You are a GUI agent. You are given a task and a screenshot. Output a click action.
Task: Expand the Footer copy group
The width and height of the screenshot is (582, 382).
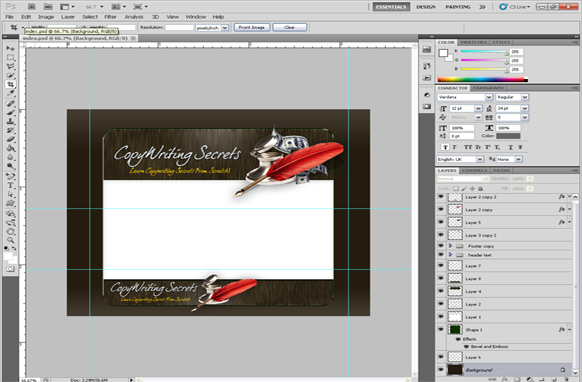450,246
